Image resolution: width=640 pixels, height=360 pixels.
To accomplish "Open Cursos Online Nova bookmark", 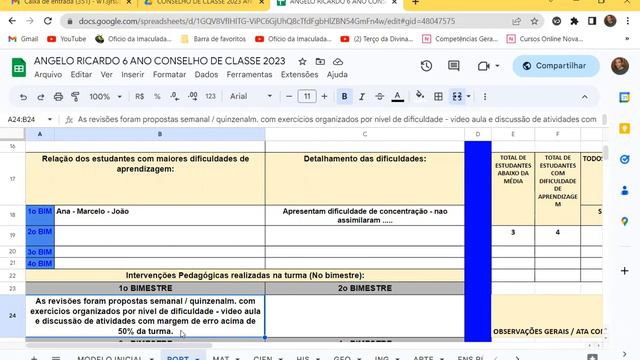I will (545, 39).
